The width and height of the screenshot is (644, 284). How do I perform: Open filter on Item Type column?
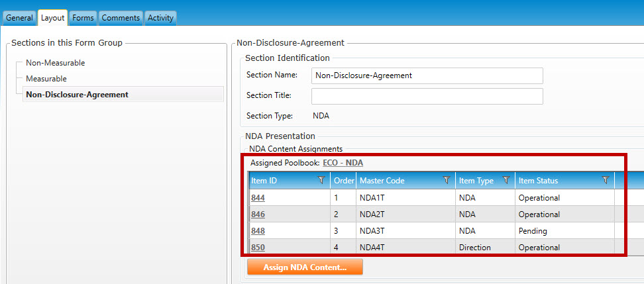coord(506,181)
